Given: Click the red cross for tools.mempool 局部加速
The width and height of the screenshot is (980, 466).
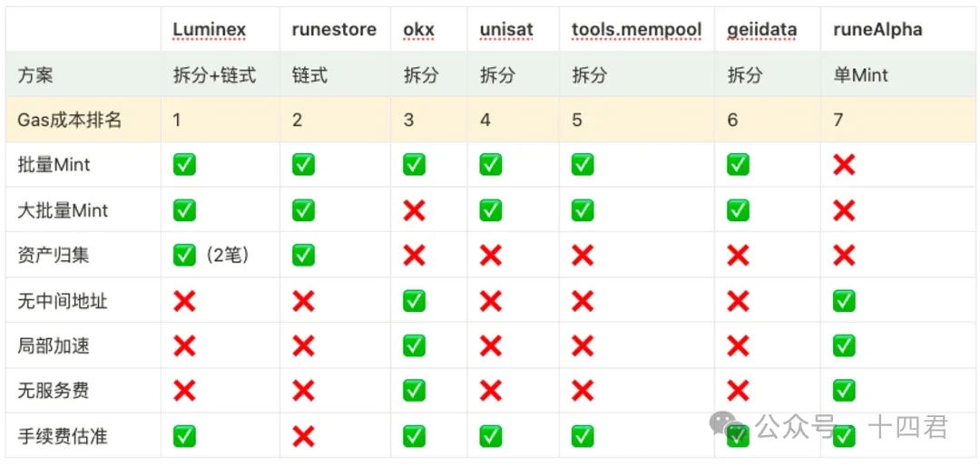Looking at the screenshot, I should click(x=583, y=346).
